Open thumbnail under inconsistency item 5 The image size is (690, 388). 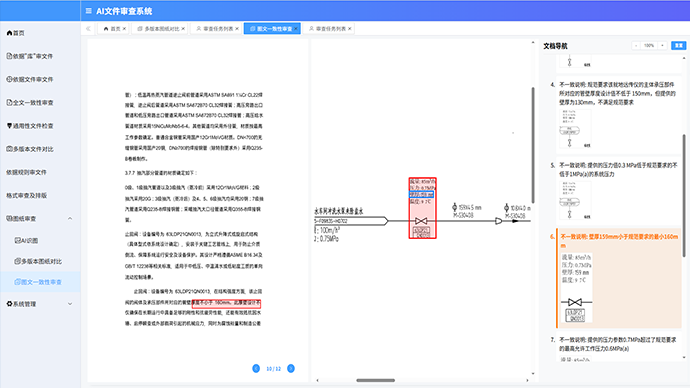[575, 200]
